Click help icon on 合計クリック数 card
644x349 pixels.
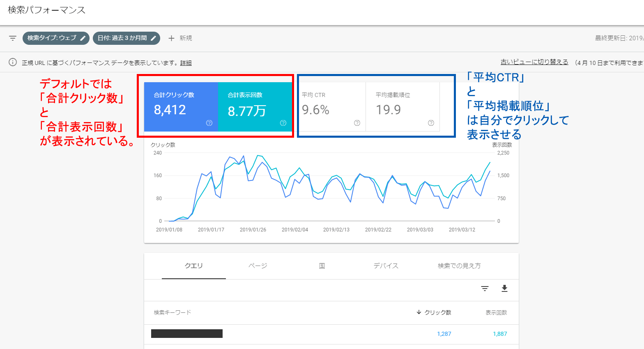coord(209,123)
